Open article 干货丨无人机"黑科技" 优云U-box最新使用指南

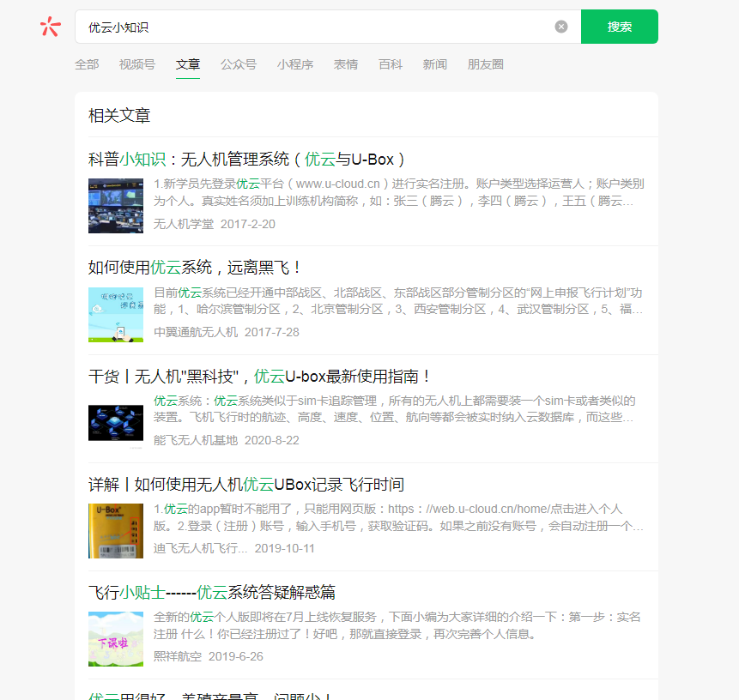[259, 376]
